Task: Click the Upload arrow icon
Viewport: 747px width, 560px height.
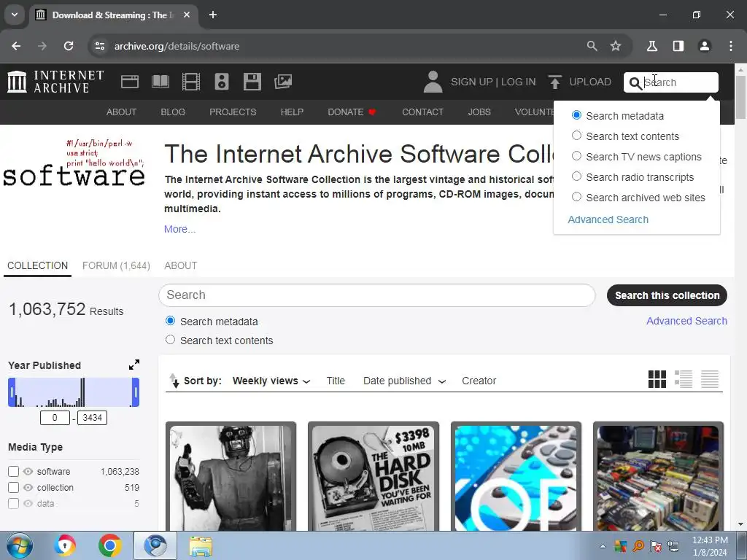Action: click(554, 82)
